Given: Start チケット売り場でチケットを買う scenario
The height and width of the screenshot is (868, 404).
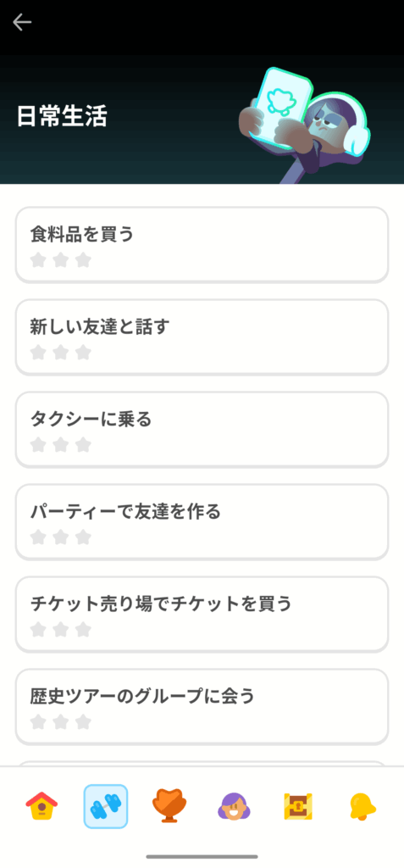Looking at the screenshot, I should (202, 615).
